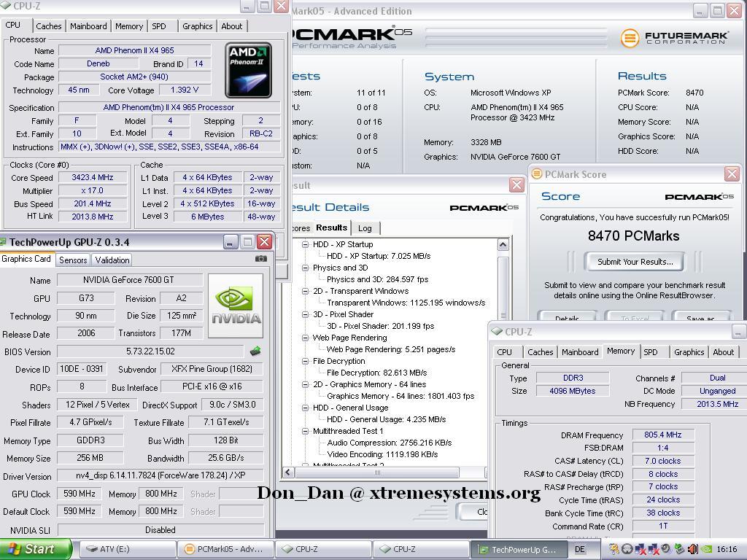Click the horizontal scrollbar thumb in Result Details
747x560 pixels.
[x=377, y=472]
